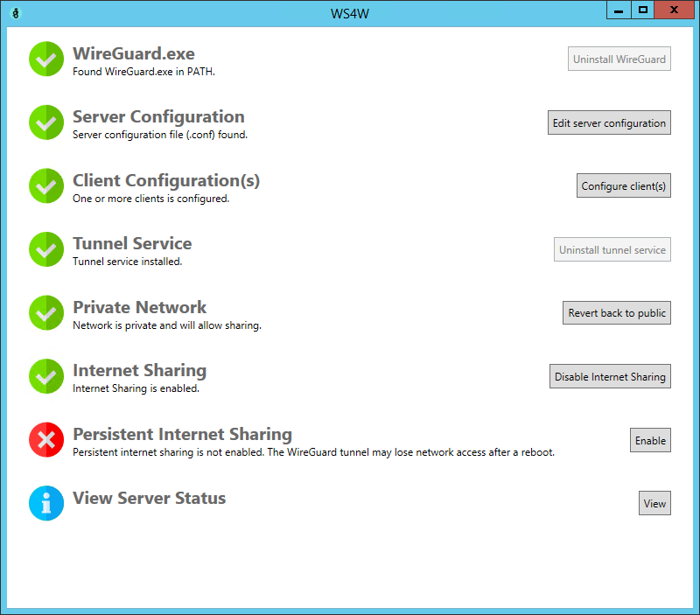Click the Uninstall WireGuard button
Image resolution: width=700 pixels, height=615 pixels.
coord(619,59)
